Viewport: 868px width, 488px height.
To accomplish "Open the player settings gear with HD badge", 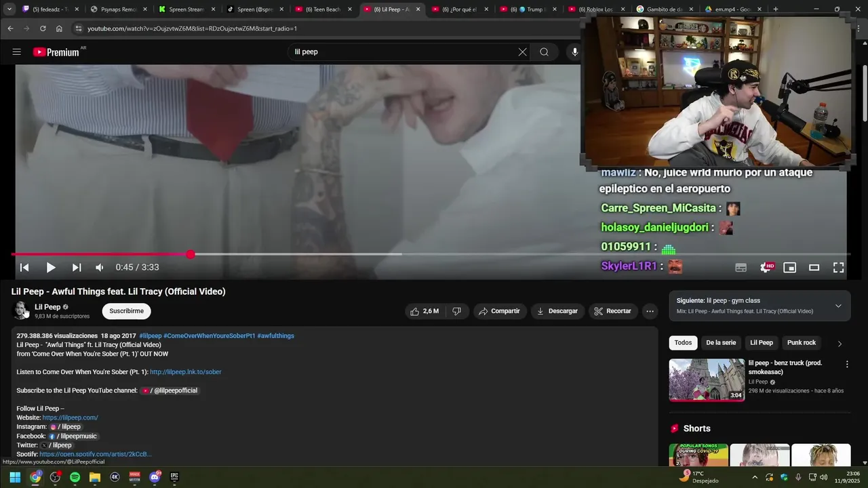I will [766, 268].
